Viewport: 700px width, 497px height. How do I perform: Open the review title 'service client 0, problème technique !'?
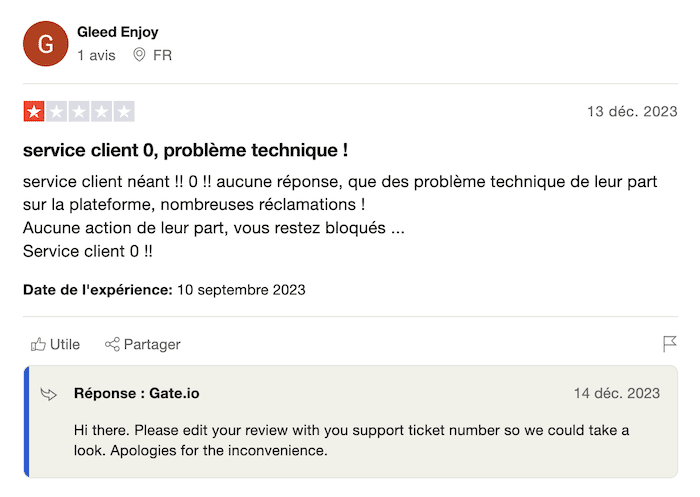click(x=185, y=151)
